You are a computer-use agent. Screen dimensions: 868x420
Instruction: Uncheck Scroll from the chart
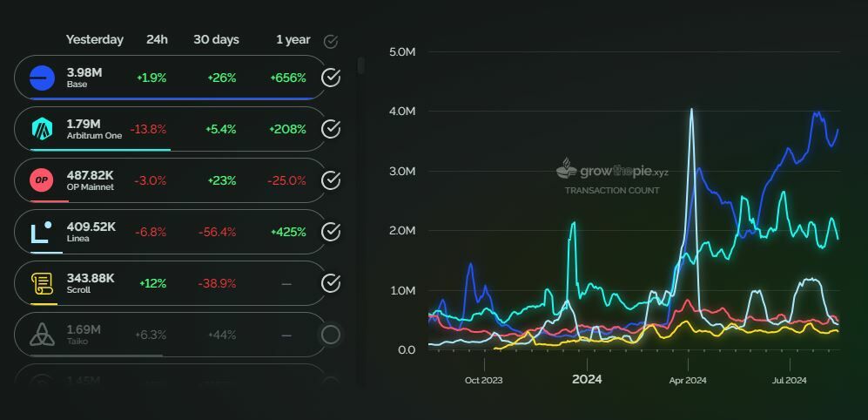coord(331,283)
